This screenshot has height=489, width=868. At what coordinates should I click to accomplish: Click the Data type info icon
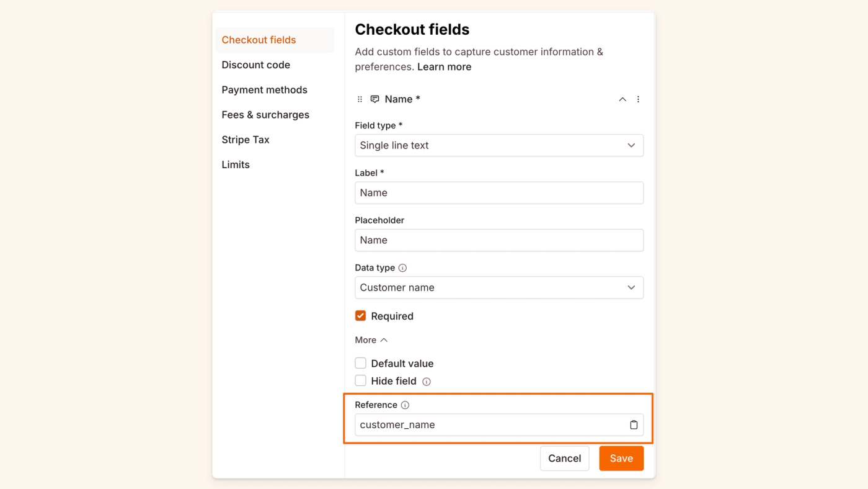(x=402, y=268)
